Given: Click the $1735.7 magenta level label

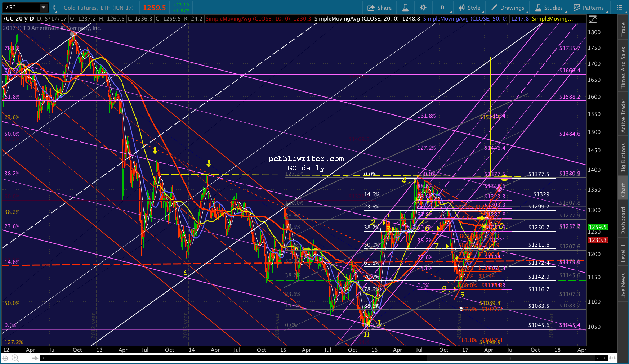Looking at the screenshot, I should (x=570, y=48).
